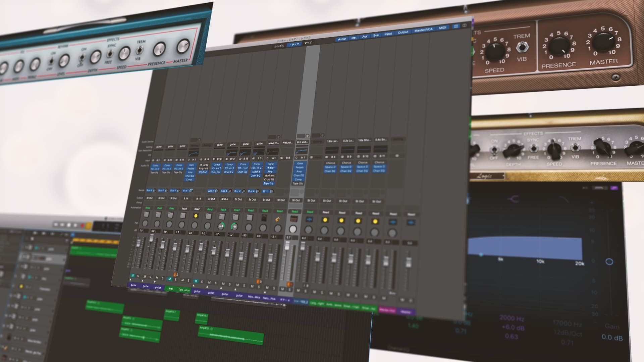Toggle the Output channel filter button
This screenshot has width=644, height=362.
[x=403, y=32]
